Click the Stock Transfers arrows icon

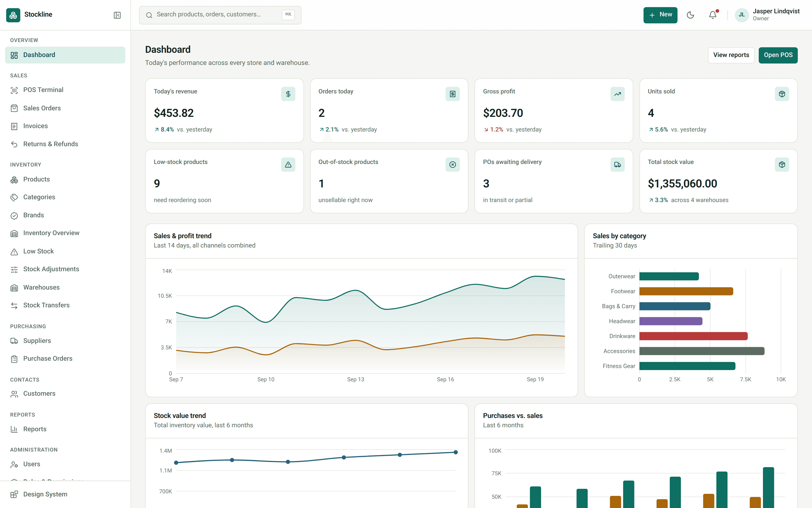(14, 305)
